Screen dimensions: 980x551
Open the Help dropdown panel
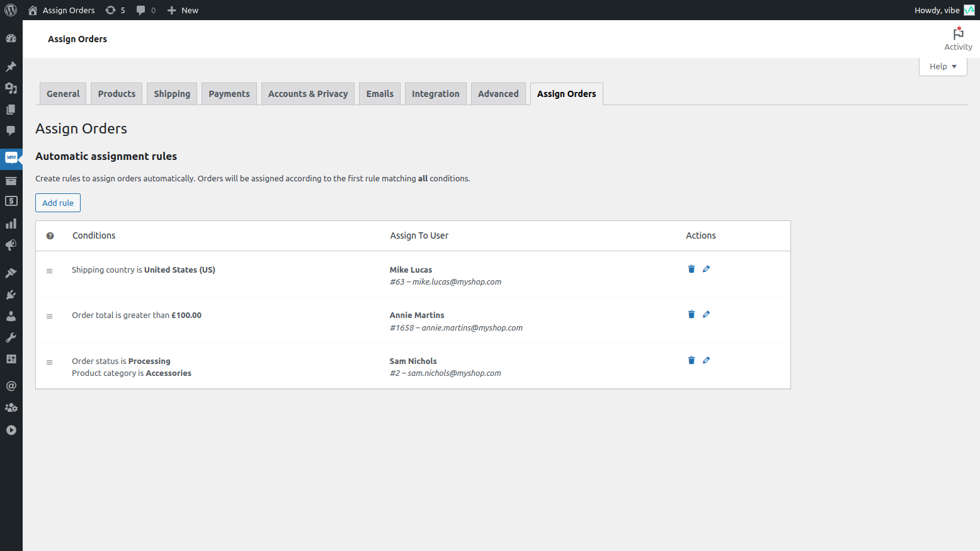[942, 66]
